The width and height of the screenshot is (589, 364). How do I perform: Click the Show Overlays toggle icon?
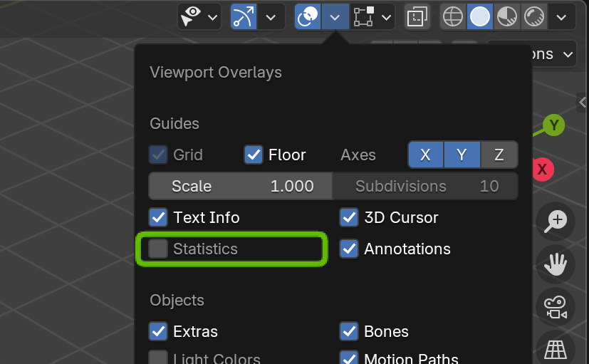point(308,16)
